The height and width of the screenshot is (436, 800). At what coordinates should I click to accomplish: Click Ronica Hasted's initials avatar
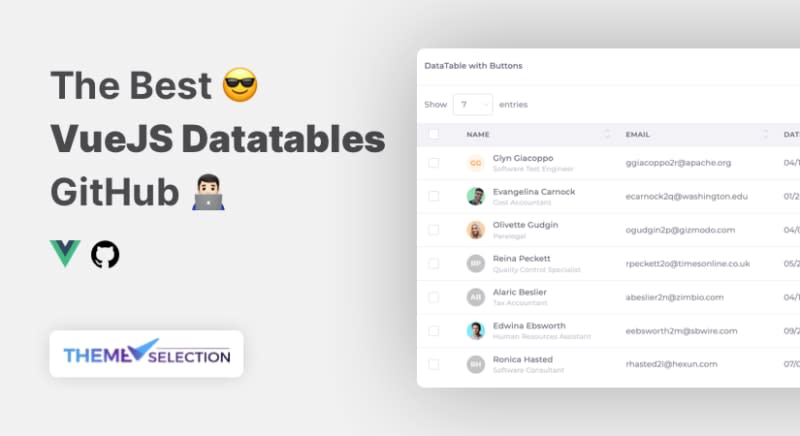coord(476,365)
